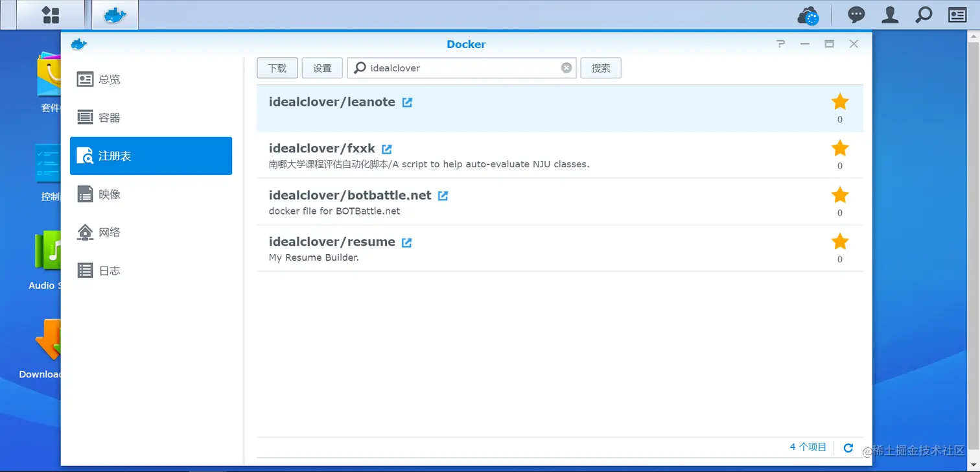
Task: Click the Docker whale taskbar icon
Action: tap(115, 15)
